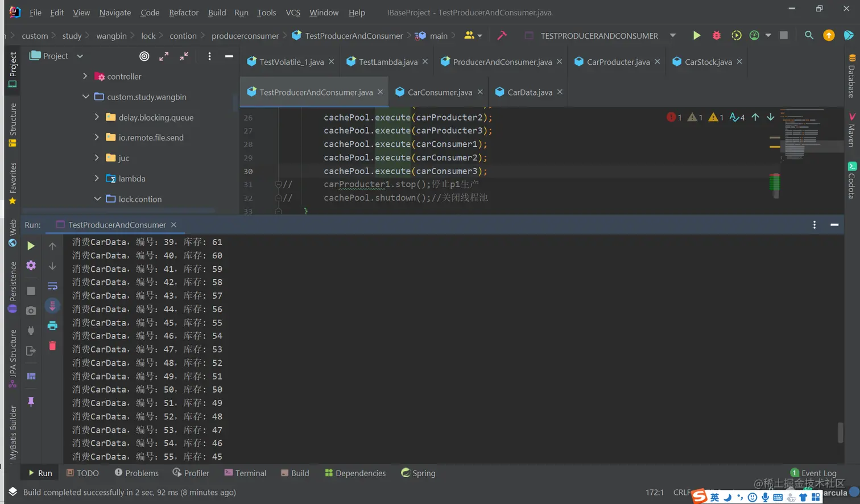860x504 pixels.
Task: Open the profiler run icon
Action: tap(754, 35)
